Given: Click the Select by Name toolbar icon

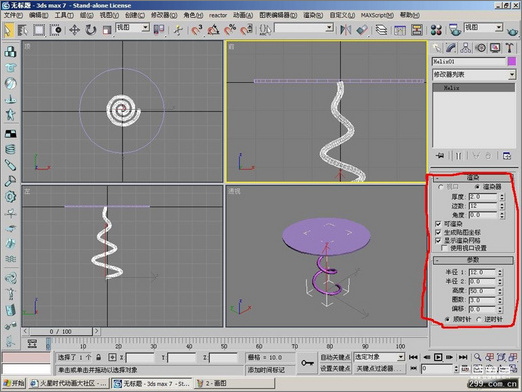Looking at the screenshot, I should 23,30.
